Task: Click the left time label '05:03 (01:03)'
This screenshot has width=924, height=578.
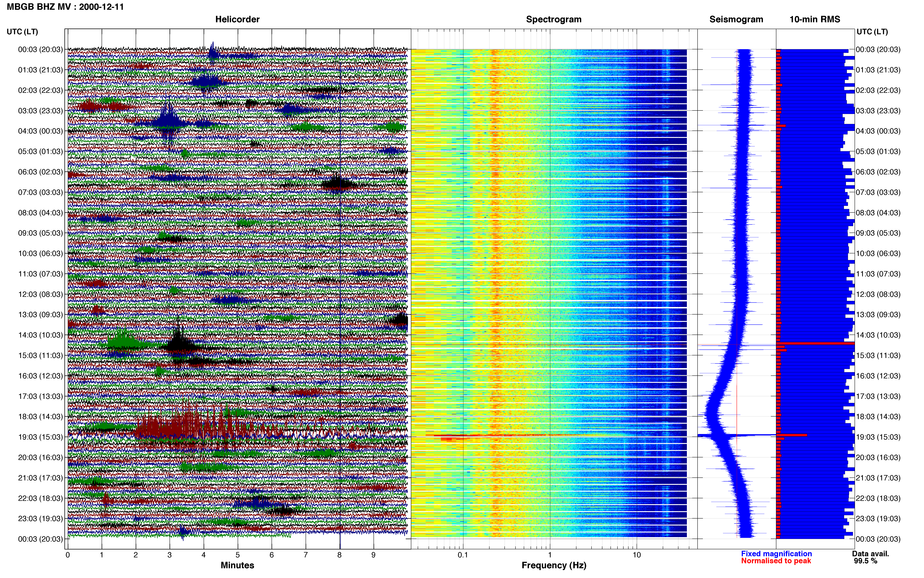Action: 40,151
